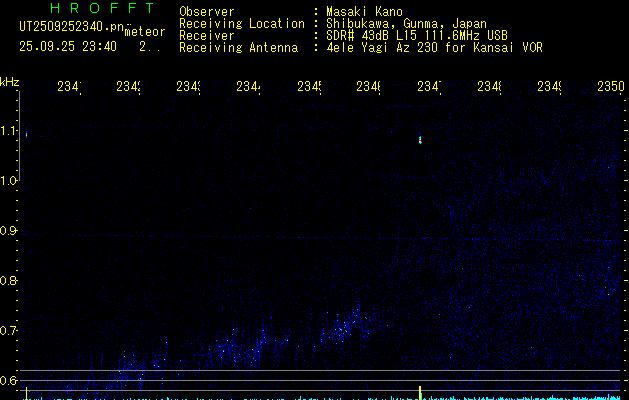The height and width of the screenshot is (400, 629).
Task: Select the date stamp 25.09.25 23:40
Action: [x=68, y=47]
